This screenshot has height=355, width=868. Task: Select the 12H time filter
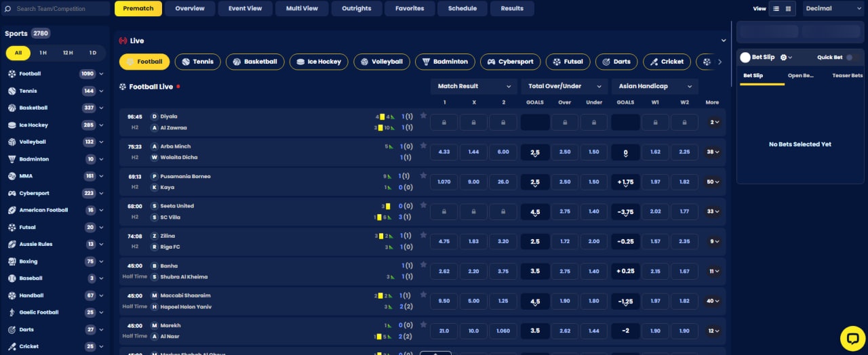[68, 53]
